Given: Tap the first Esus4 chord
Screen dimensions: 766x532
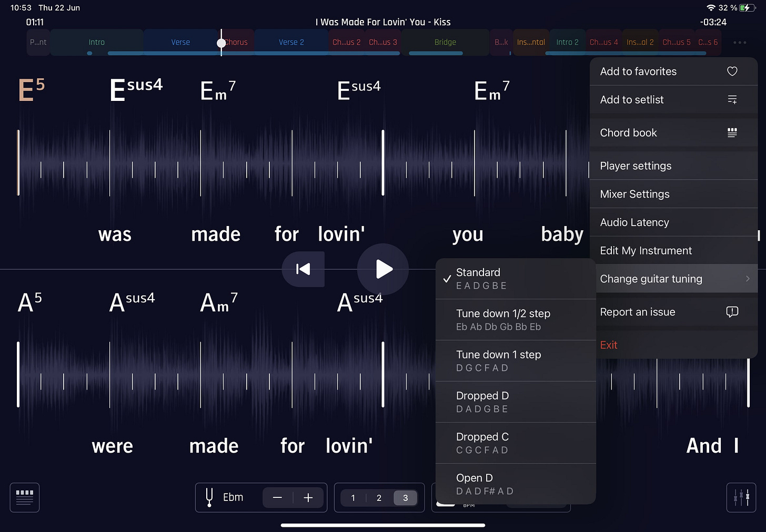Looking at the screenshot, I should point(136,89).
